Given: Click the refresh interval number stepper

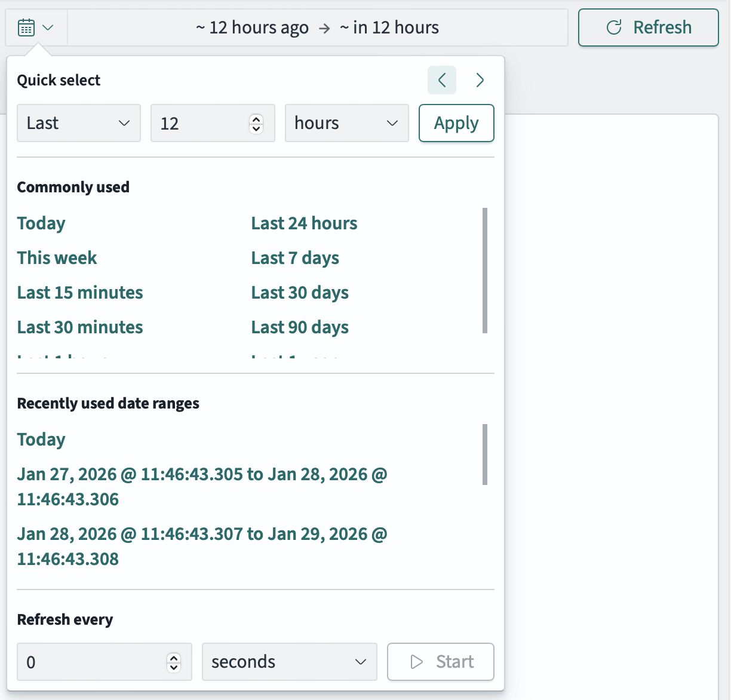Looking at the screenshot, I should point(174,662).
